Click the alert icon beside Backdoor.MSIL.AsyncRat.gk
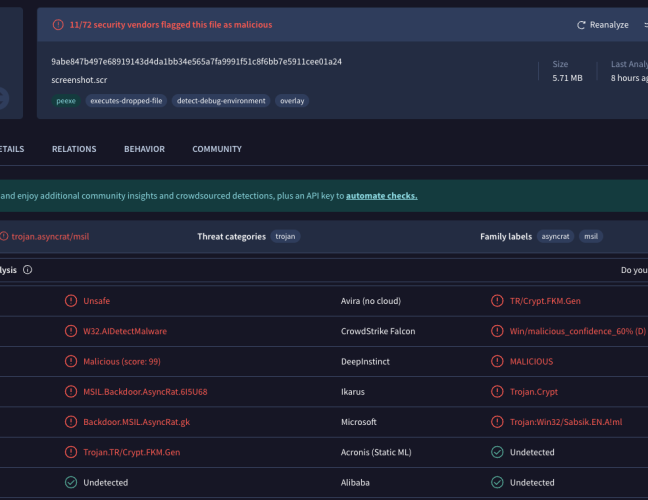This screenshot has height=500, width=648. [x=70, y=422]
